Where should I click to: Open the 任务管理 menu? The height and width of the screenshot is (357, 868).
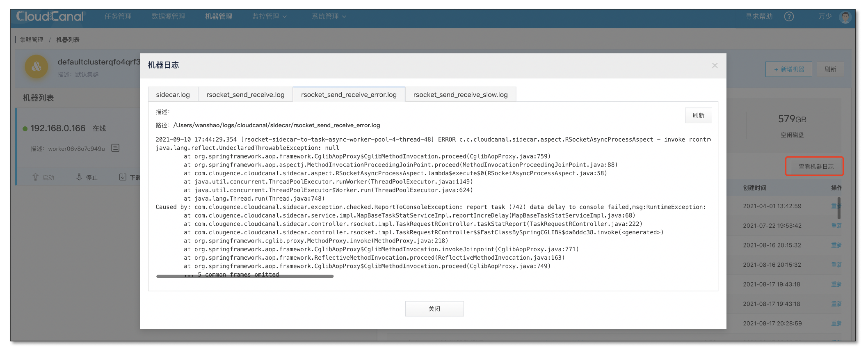click(118, 16)
